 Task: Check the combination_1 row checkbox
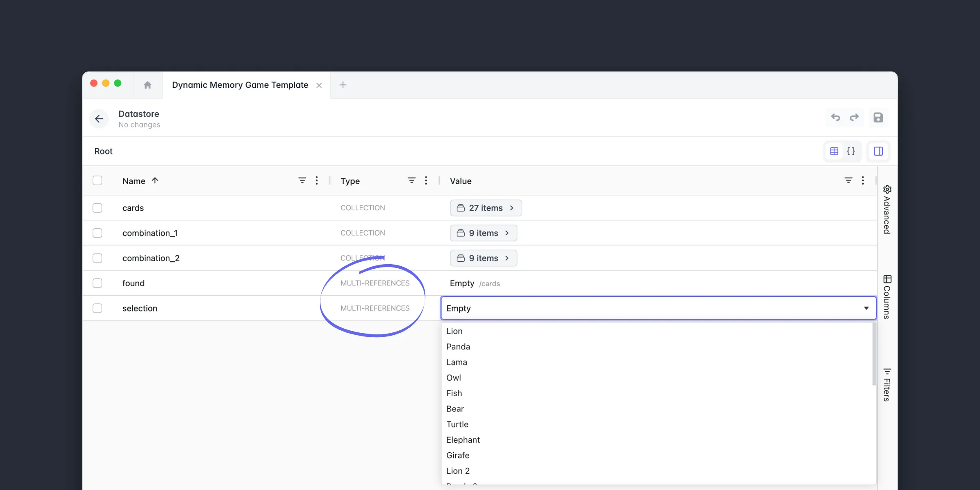[97, 233]
